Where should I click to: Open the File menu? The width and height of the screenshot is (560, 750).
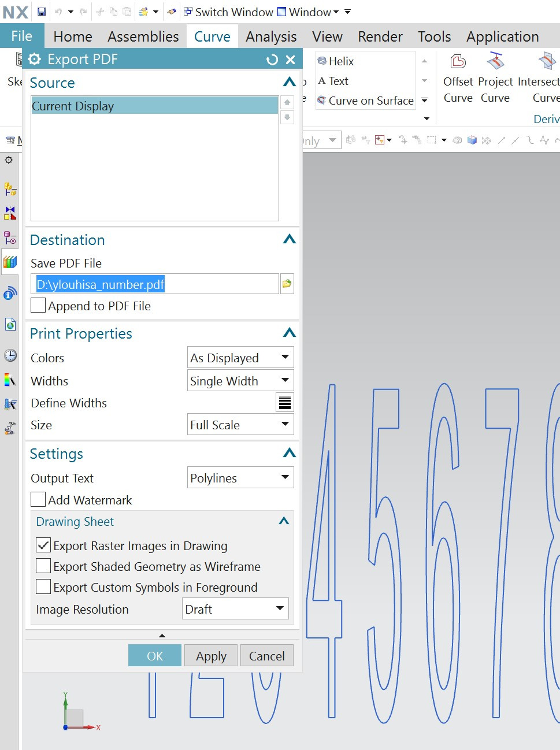(22, 36)
